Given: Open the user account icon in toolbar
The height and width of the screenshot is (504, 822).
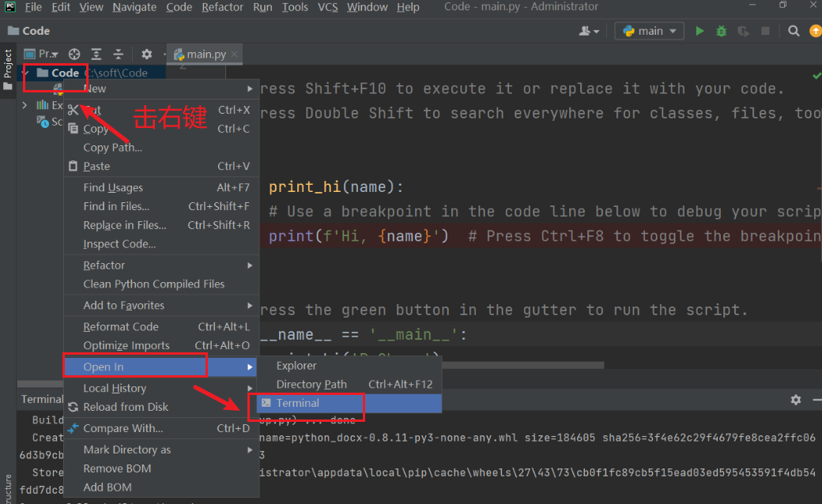Looking at the screenshot, I should 589,31.
